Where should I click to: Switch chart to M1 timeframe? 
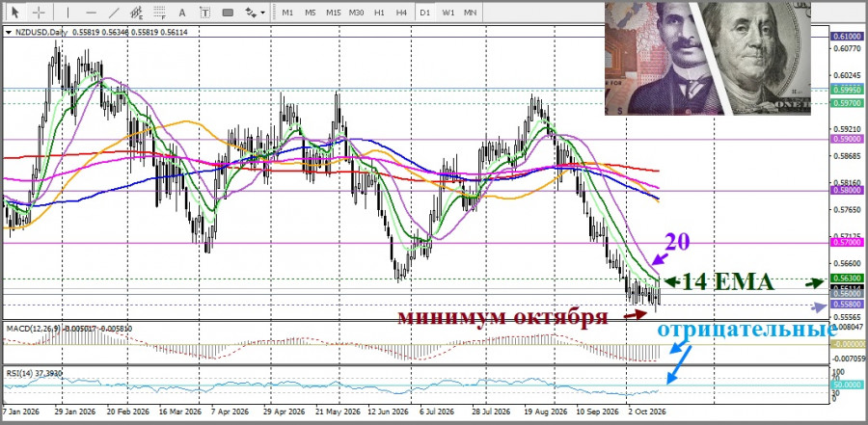pyautogui.click(x=287, y=13)
